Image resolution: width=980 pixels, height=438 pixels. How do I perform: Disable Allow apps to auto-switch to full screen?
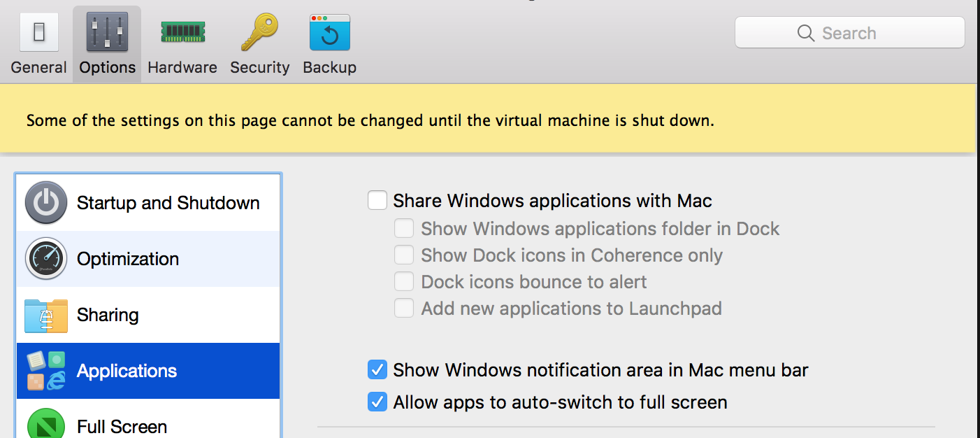pyautogui.click(x=377, y=402)
